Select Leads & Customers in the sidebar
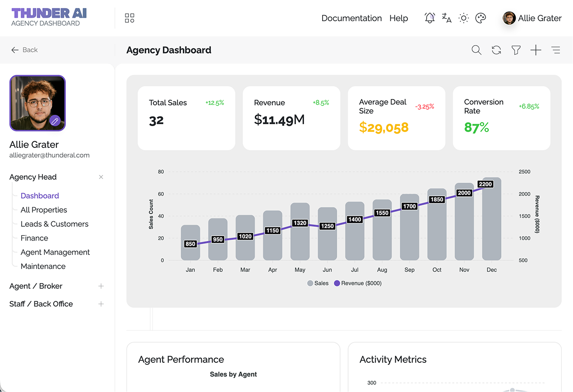 pyautogui.click(x=54, y=224)
